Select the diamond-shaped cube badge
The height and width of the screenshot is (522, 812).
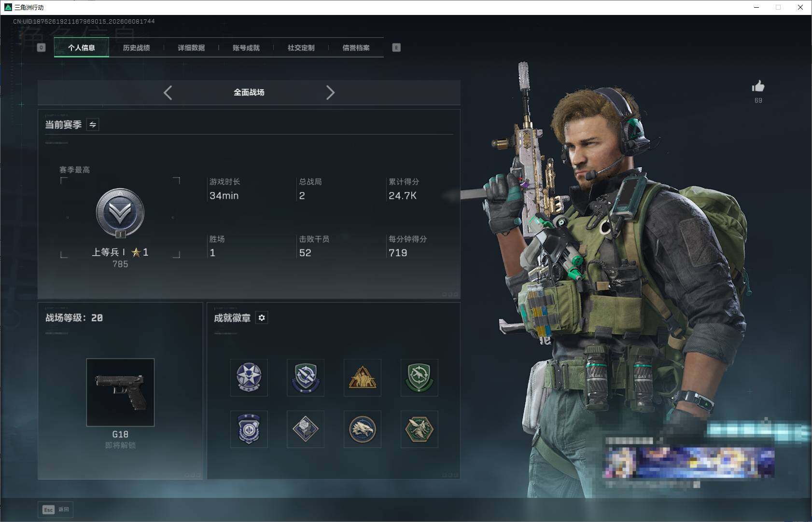pos(306,429)
